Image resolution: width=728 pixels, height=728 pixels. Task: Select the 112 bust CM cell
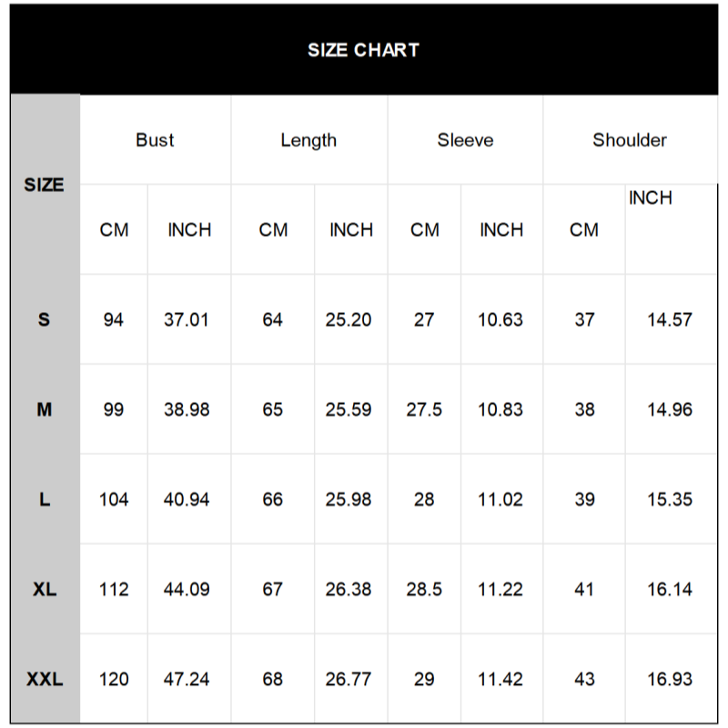pyautogui.click(x=114, y=590)
